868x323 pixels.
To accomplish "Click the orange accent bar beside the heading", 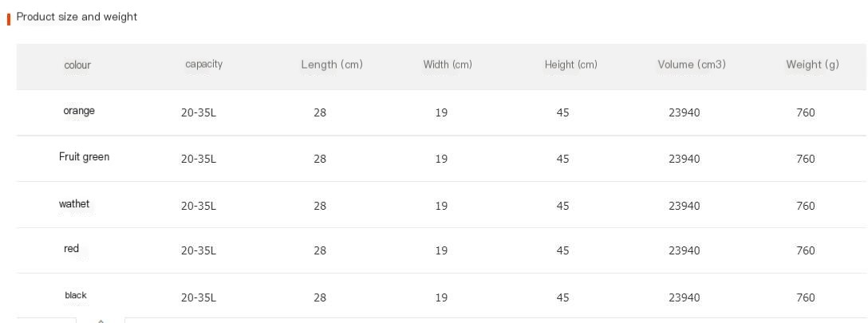I will point(9,18).
